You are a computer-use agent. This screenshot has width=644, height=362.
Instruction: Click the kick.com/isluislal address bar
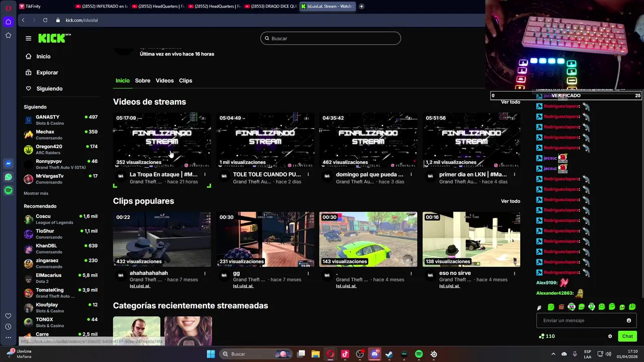tap(82, 20)
